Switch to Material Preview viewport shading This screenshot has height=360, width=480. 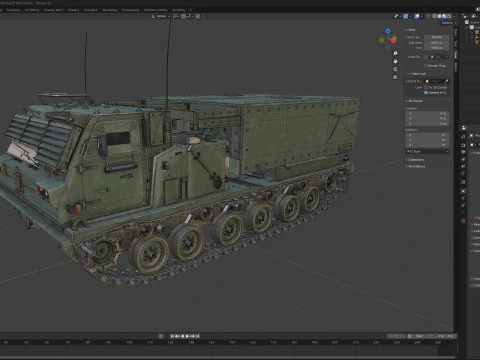pyautogui.click(x=444, y=16)
